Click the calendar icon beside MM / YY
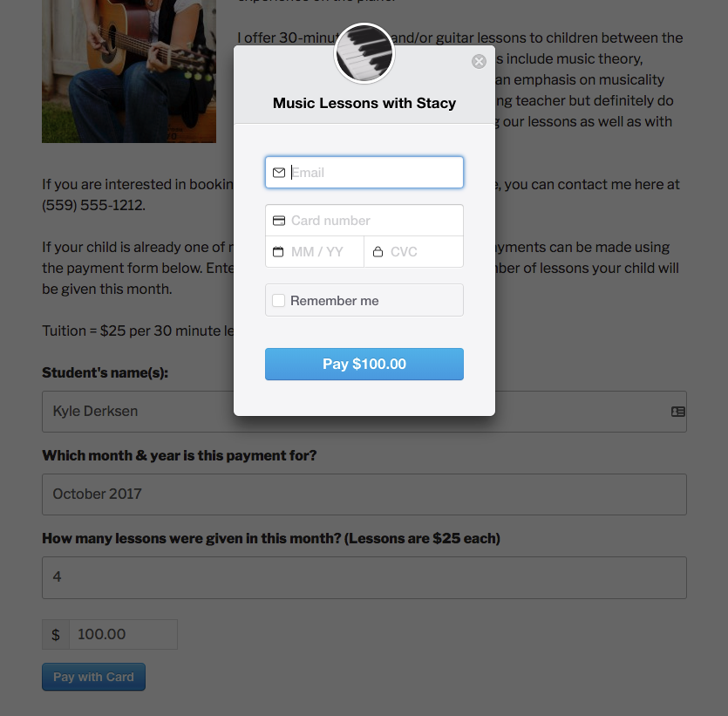The image size is (728, 716). (x=278, y=252)
